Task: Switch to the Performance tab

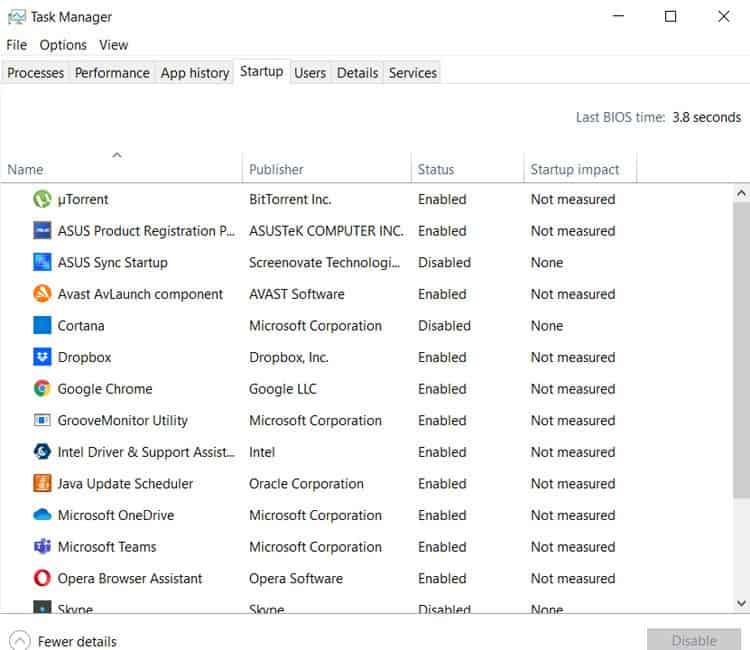Action: click(112, 73)
